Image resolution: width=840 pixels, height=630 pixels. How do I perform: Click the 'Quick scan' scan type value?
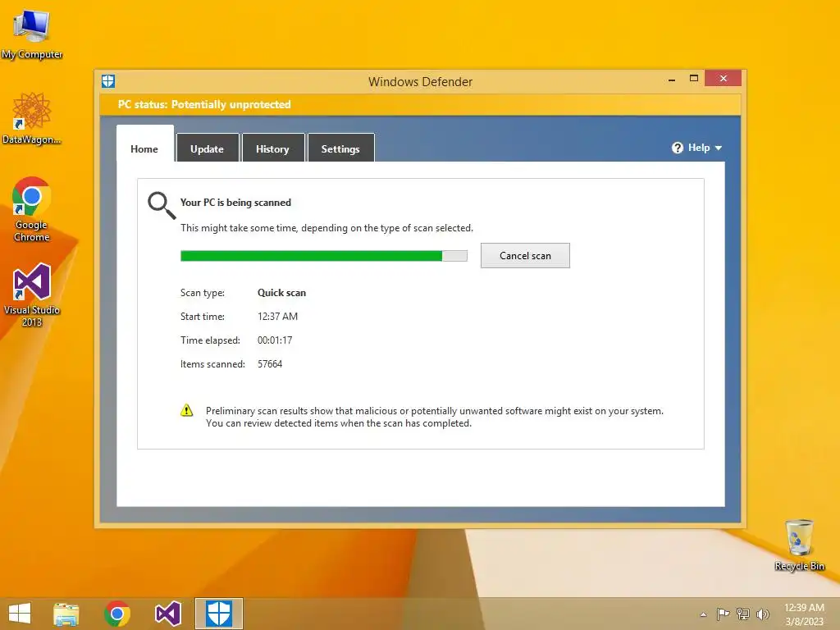click(x=282, y=293)
